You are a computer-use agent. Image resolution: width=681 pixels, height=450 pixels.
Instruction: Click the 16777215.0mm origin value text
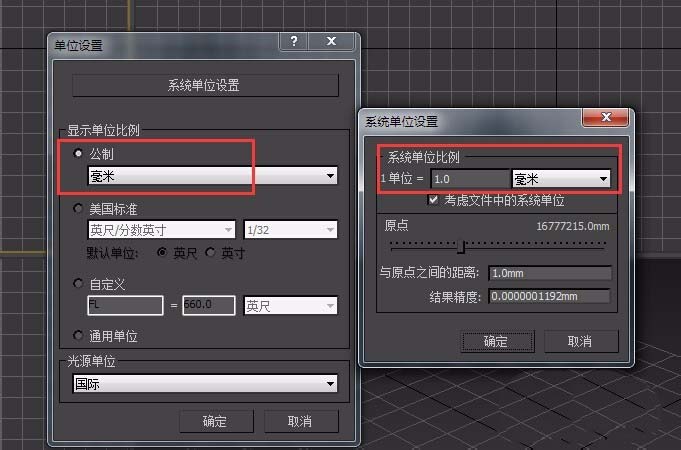point(573,226)
